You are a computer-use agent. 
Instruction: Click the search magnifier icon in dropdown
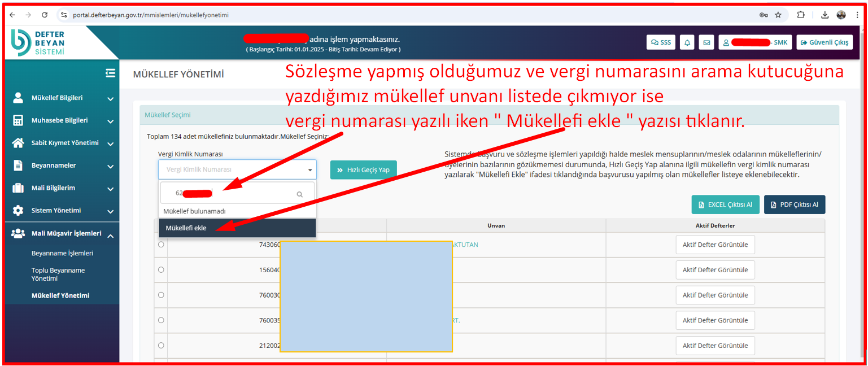point(300,194)
